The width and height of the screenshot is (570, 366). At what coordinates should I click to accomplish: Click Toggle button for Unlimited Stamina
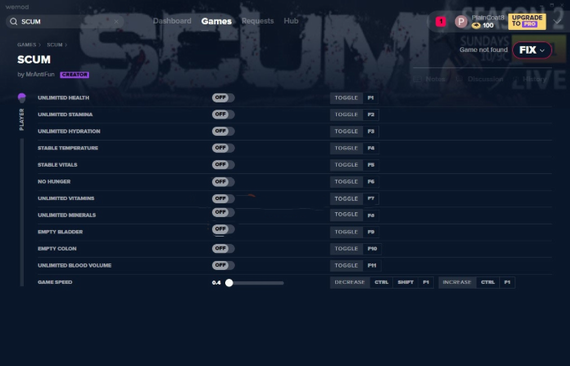(x=346, y=114)
